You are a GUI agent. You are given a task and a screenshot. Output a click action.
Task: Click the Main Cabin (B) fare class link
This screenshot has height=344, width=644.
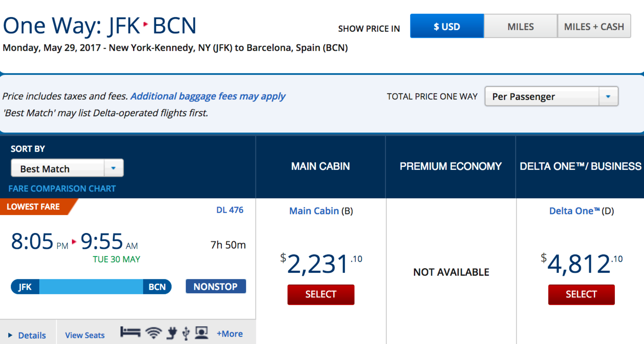click(314, 211)
